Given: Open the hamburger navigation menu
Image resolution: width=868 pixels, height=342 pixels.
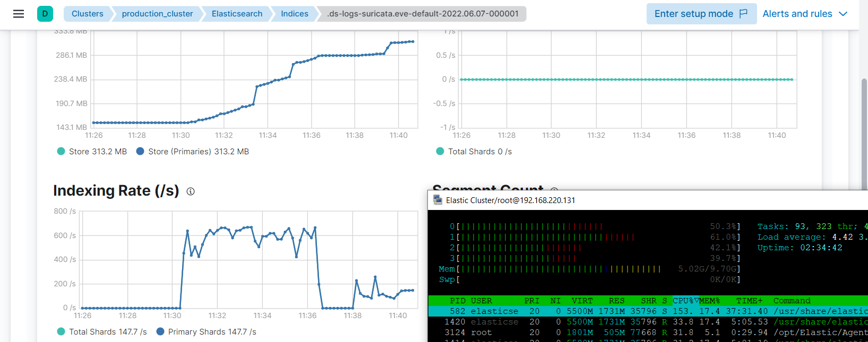Looking at the screenshot, I should (x=19, y=14).
